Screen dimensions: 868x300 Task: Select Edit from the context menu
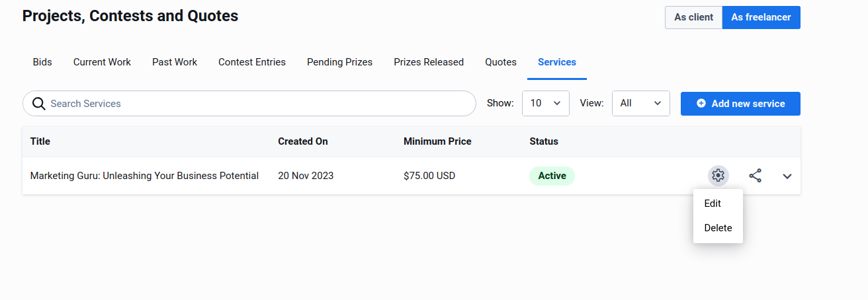pyautogui.click(x=713, y=204)
